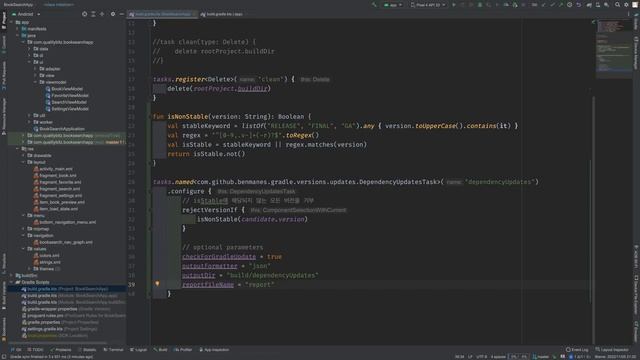
Task: Click the tool windows quick-access icon bottom left
Action: point(3,356)
